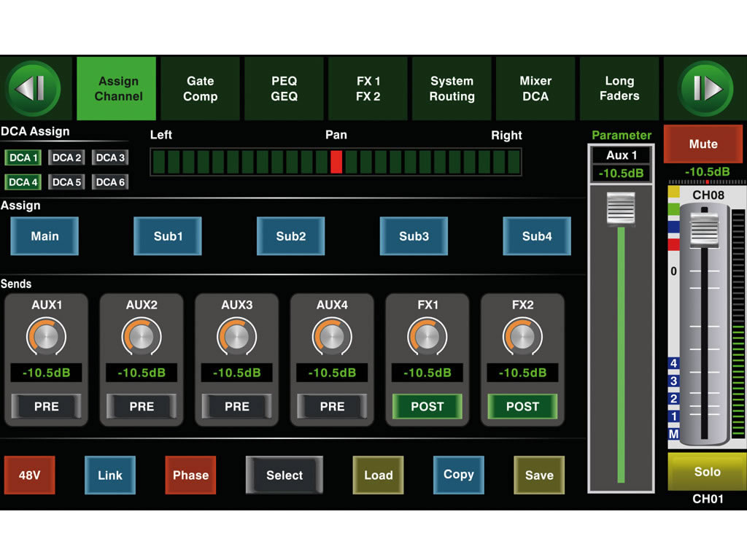Toggle FX1 POST send mode
This screenshot has width=747, height=560.
click(x=427, y=406)
